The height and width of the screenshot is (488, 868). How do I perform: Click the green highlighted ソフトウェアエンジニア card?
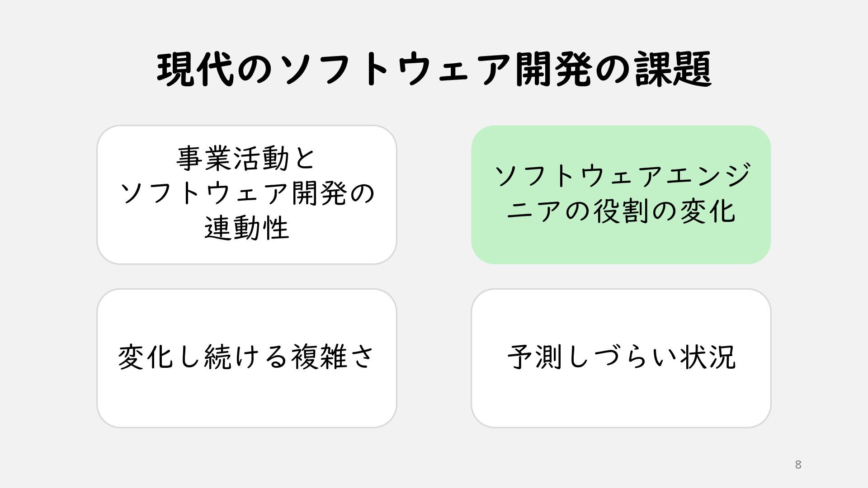621,195
